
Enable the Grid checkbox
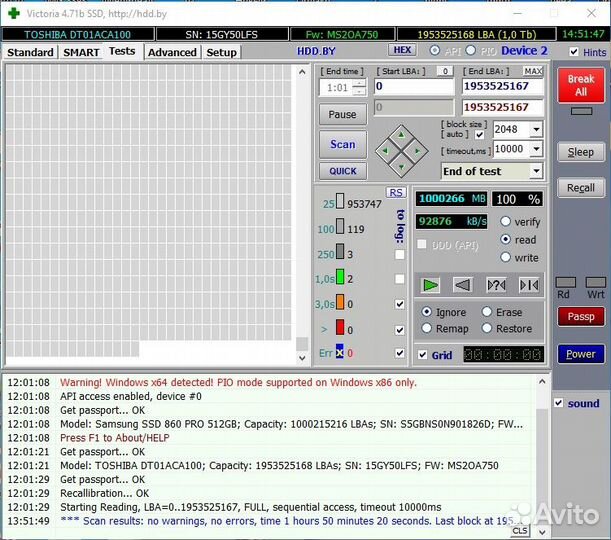point(423,355)
